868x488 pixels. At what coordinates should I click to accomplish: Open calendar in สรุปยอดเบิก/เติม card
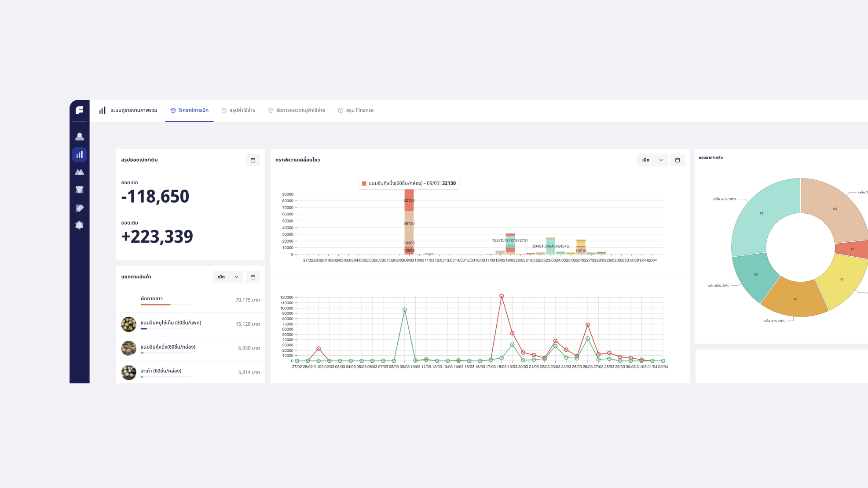[253, 160]
